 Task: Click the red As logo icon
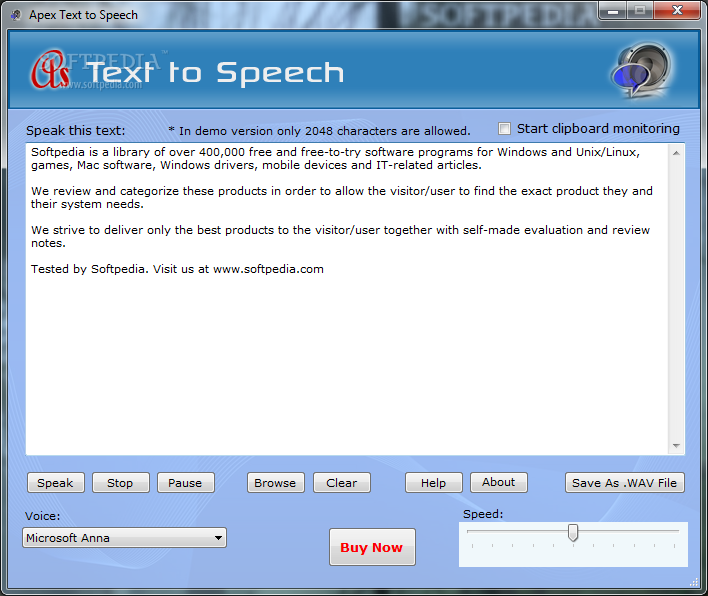click(50, 70)
